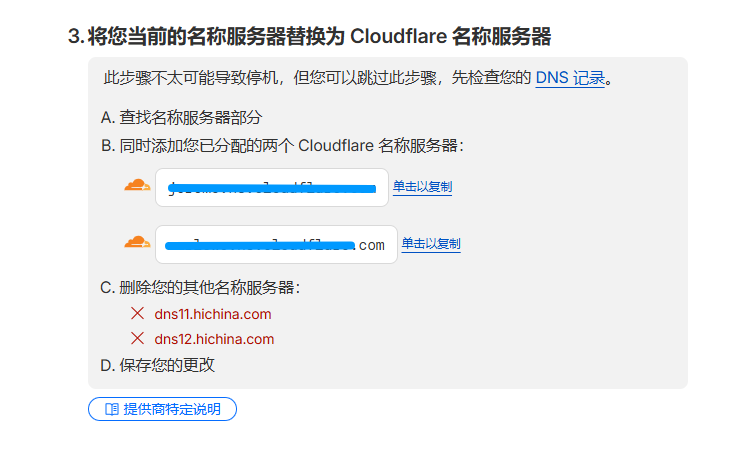Click the second Cloudflare cloud icon
741x450 pixels.
click(x=137, y=243)
